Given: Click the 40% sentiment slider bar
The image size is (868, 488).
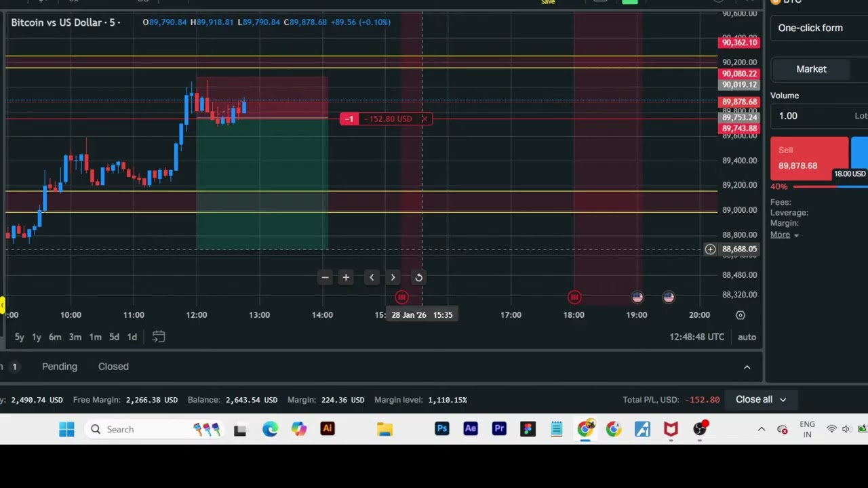Looking at the screenshot, I should pyautogui.click(x=830, y=186).
